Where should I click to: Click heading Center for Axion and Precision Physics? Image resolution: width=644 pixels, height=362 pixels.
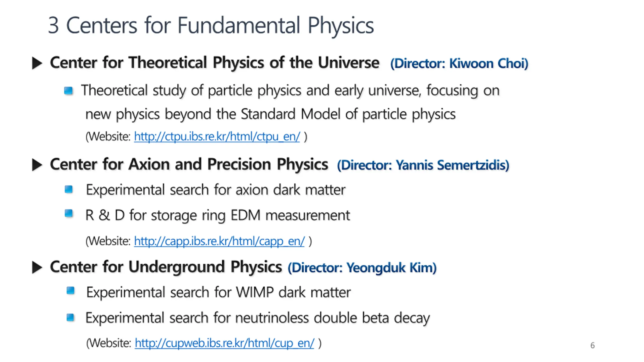click(189, 164)
